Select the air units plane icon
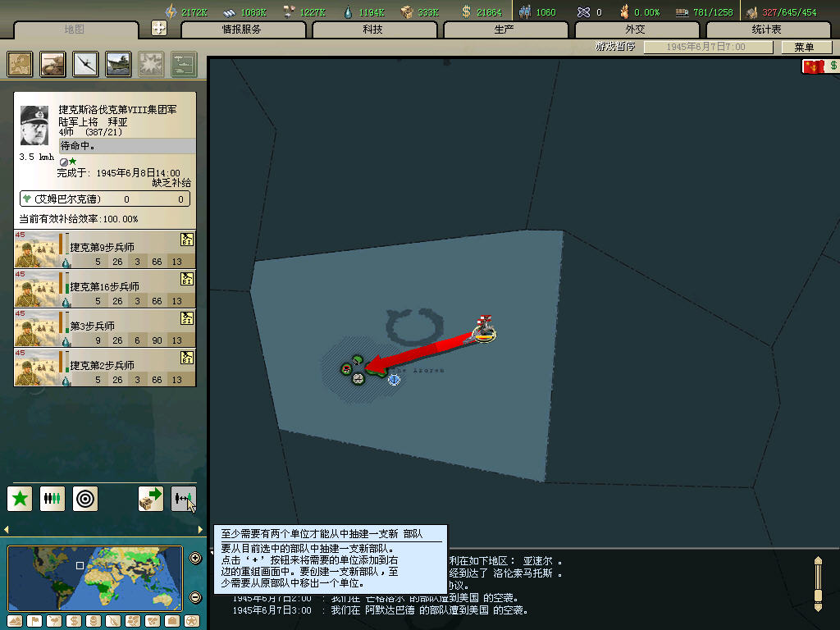840x630 pixels. tap(85, 64)
